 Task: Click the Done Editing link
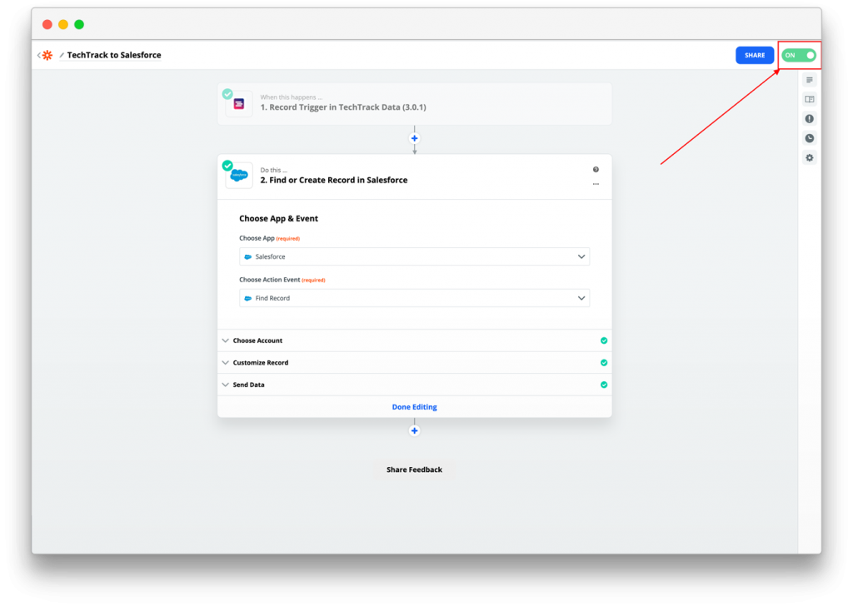click(x=415, y=407)
